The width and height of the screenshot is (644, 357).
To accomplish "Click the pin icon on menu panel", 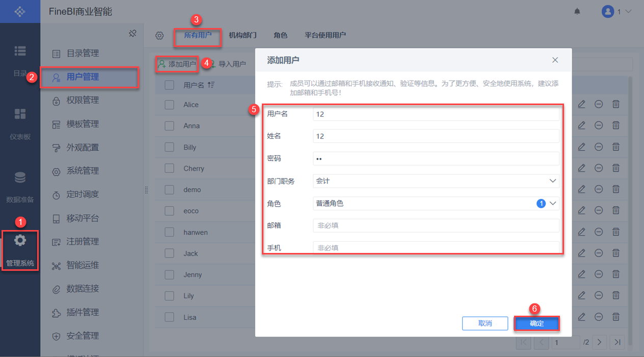I will click(132, 34).
